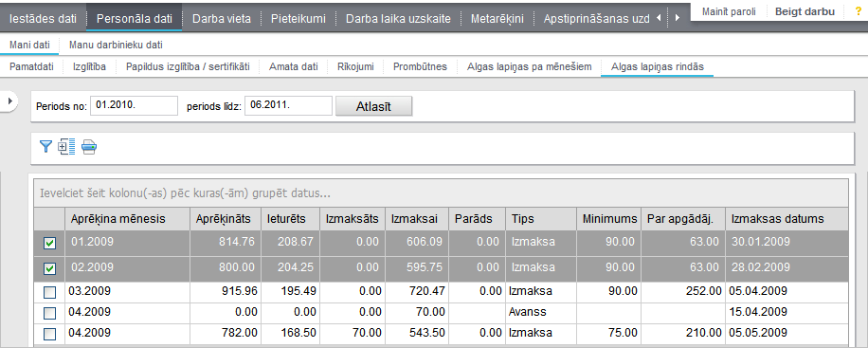Open the Prombūtnes section

420,67
